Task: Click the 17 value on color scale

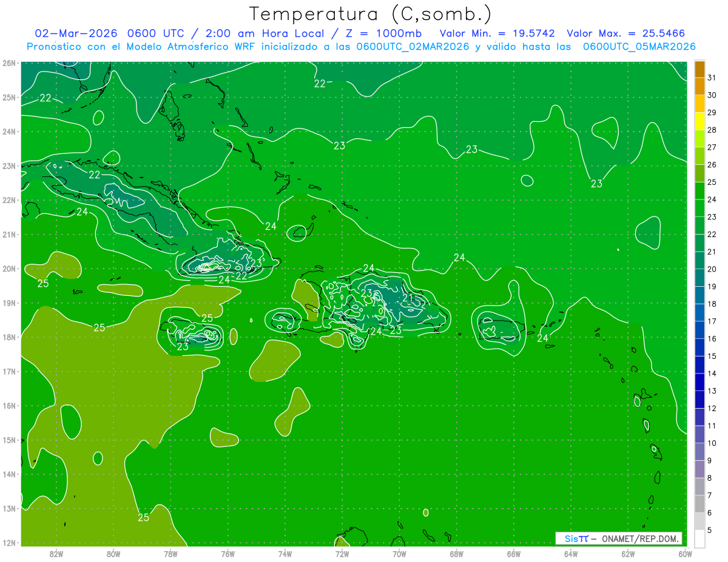Action: tap(712, 321)
